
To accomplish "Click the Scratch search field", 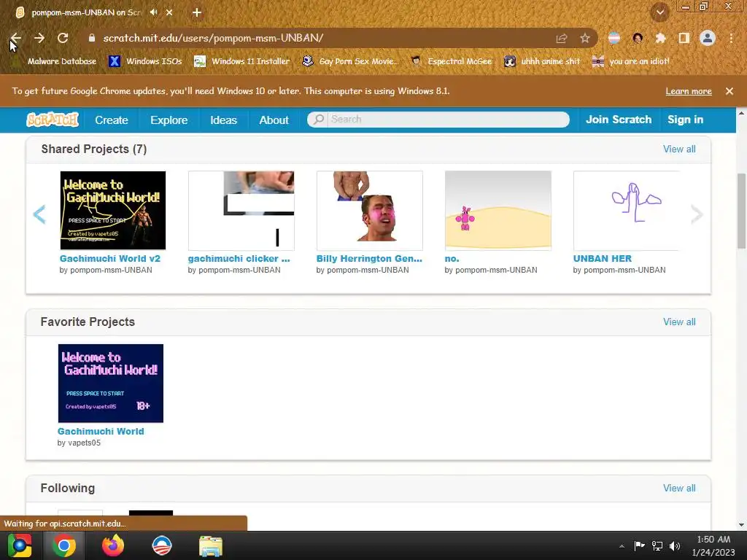I will coord(448,120).
